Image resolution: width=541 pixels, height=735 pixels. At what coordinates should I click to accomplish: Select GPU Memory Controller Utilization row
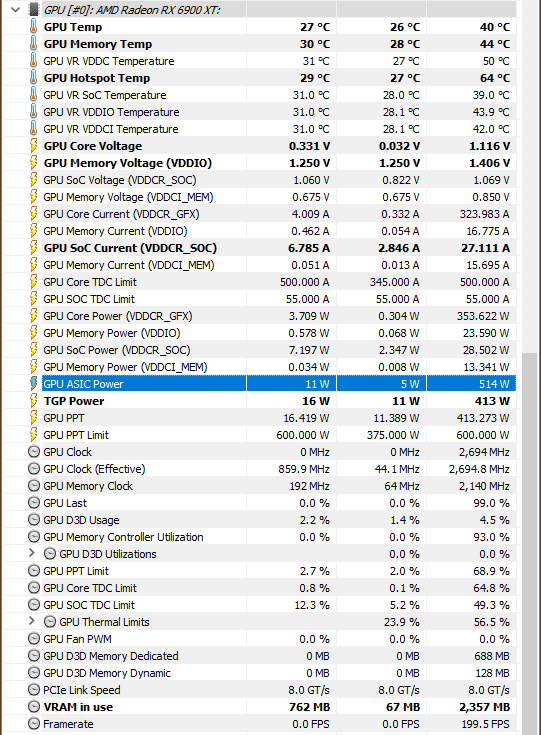260,537
